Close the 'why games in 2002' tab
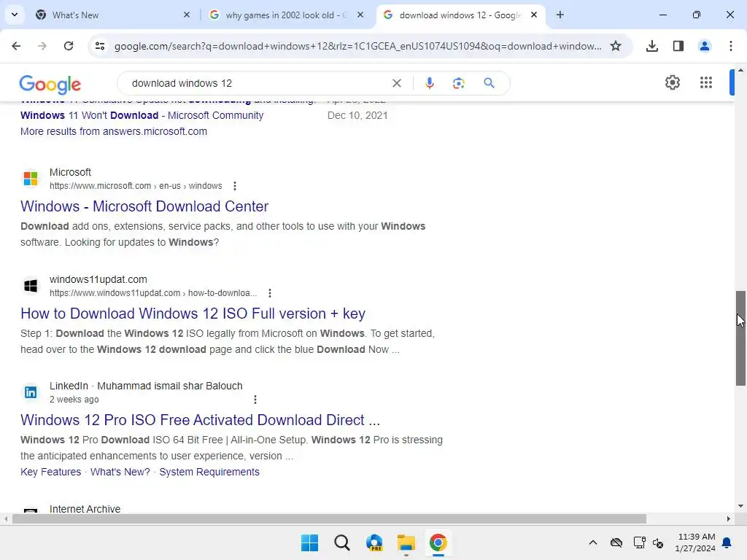 (x=360, y=15)
